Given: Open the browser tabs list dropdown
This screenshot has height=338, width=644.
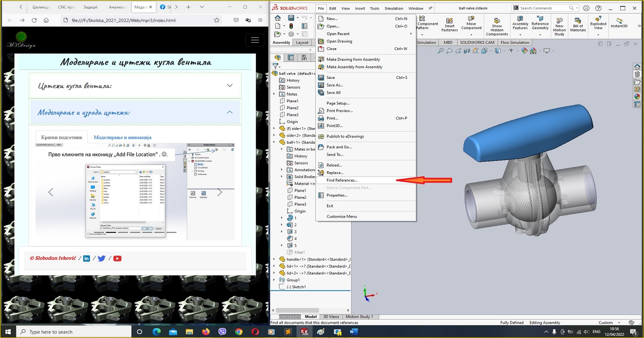Looking at the screenshot, I should [202, 7].
